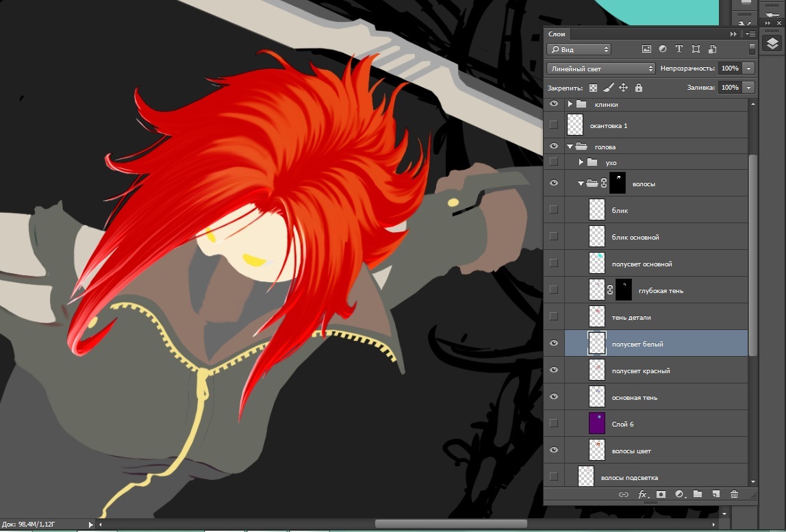
Task: Filter layers by text type icon
Action: [x=679, y=49]
